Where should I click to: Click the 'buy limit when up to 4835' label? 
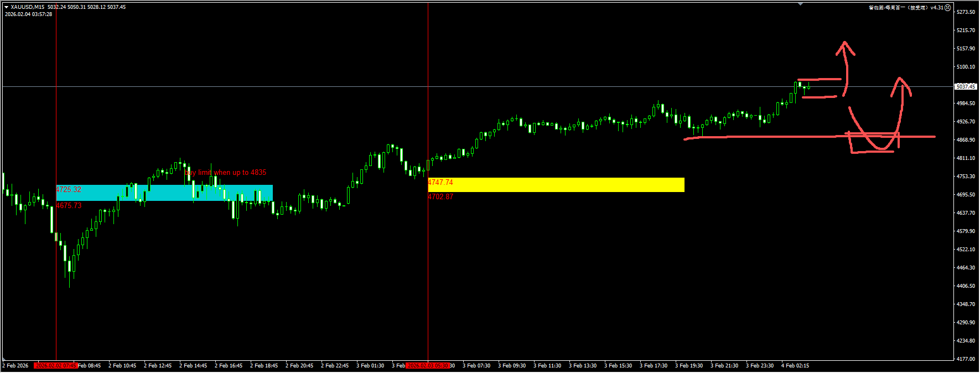[225, 173]
